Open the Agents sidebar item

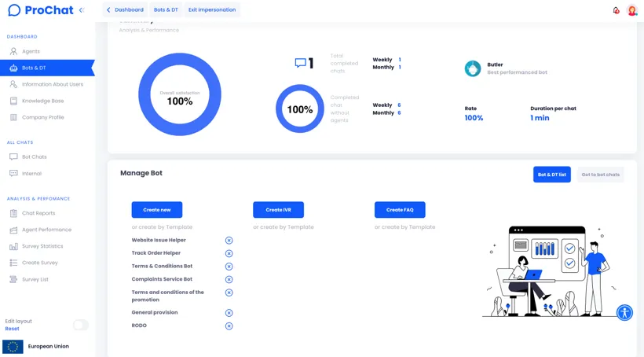(31, 51)
